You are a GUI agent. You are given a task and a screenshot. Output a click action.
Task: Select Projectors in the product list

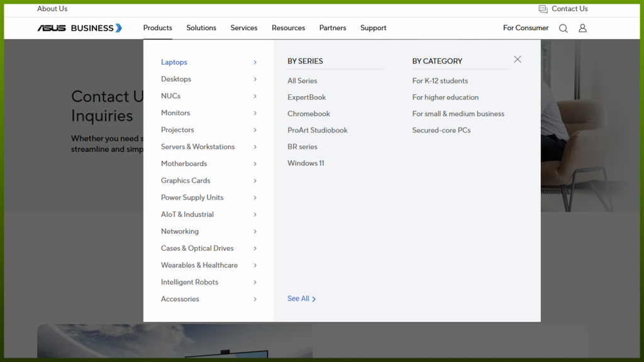177,129
